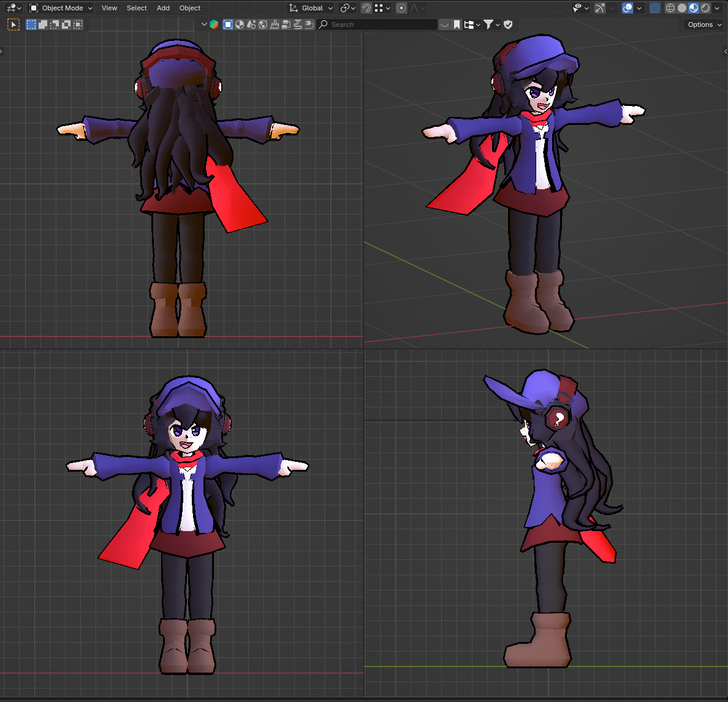Select the Select Box tool arrow icon

13,25
